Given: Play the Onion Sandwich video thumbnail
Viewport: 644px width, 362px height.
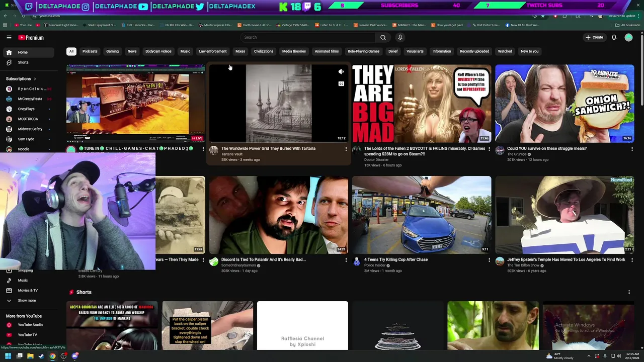Looking at the screenshot, I should [x=565, y=104].
